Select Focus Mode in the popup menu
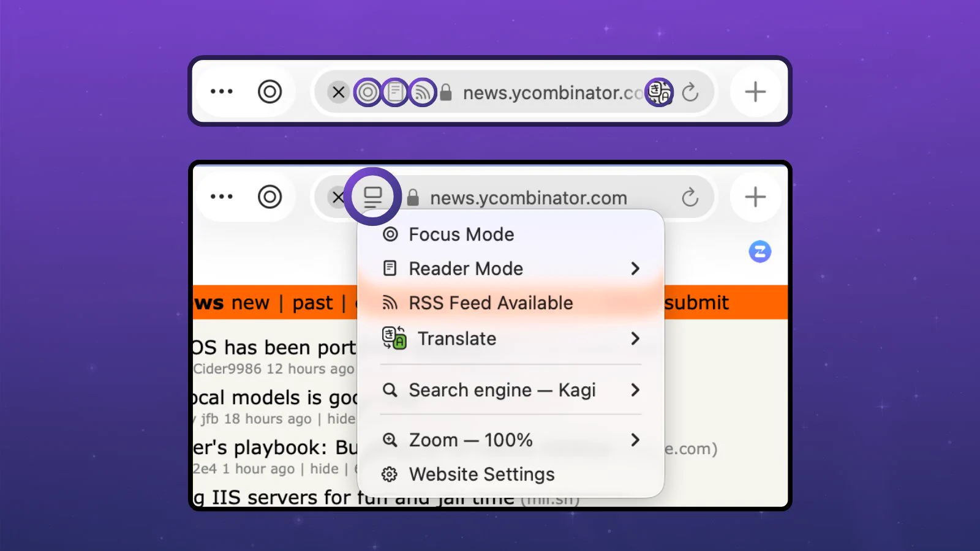The width and height of the screenshot is (980, 551). (510, 234)
